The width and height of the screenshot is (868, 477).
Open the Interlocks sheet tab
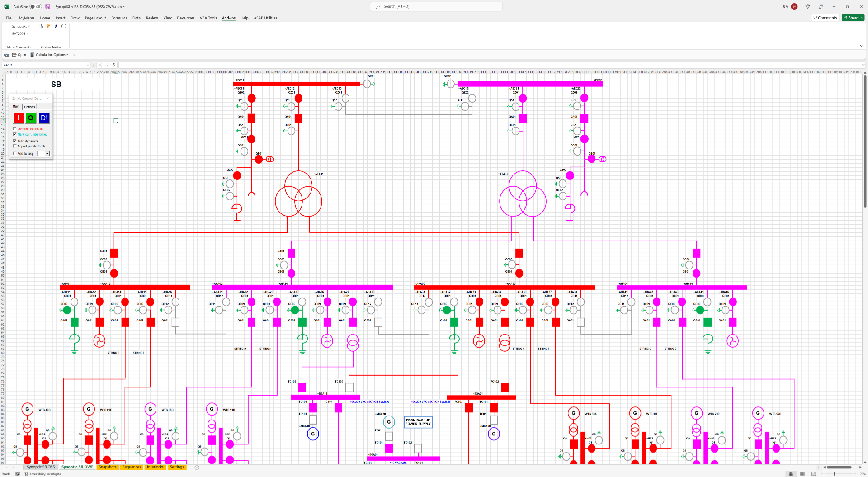pyautogui.click(x=155, y=467)
